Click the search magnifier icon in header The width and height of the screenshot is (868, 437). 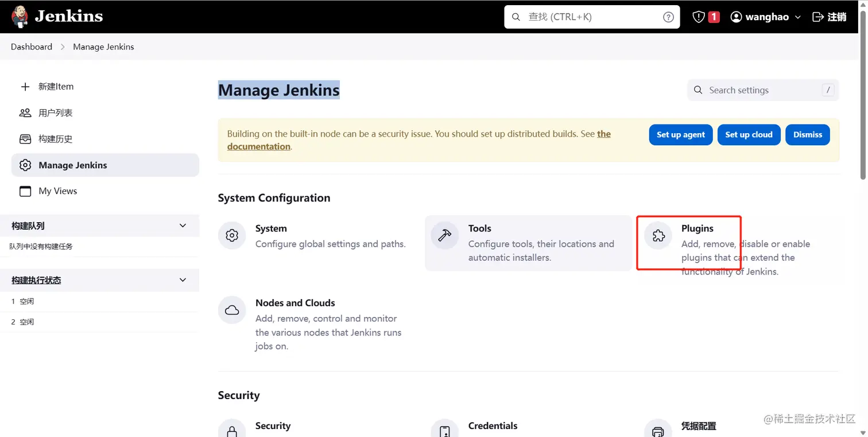point(516,17)
